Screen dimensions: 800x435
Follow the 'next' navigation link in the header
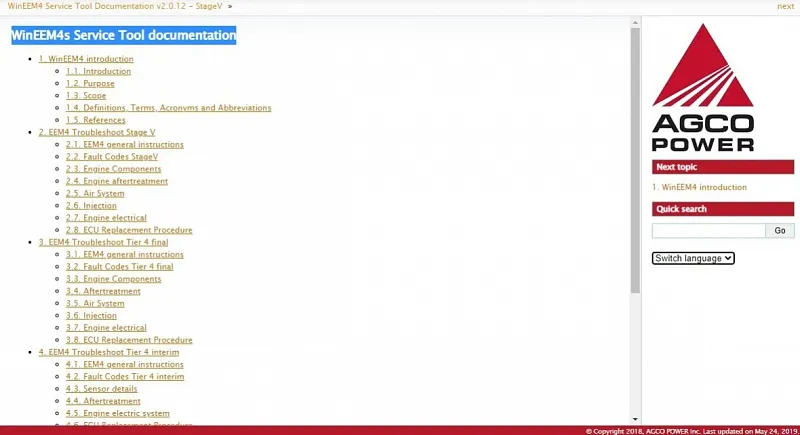[x=785, y=6]
